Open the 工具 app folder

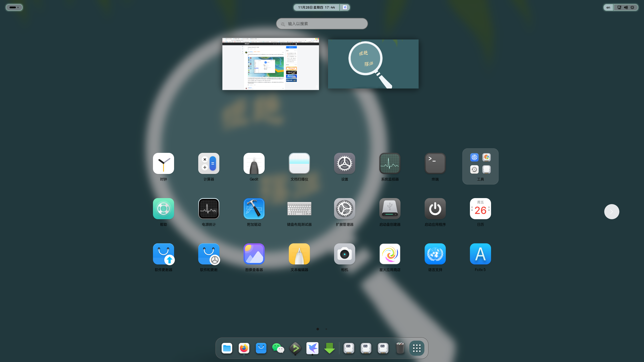point(480,166)
